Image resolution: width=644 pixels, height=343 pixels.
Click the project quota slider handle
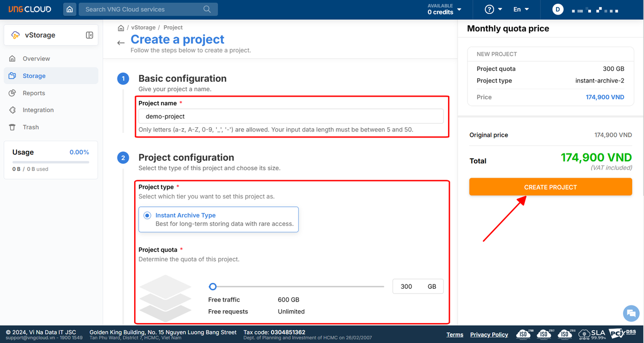pos(213,287)
